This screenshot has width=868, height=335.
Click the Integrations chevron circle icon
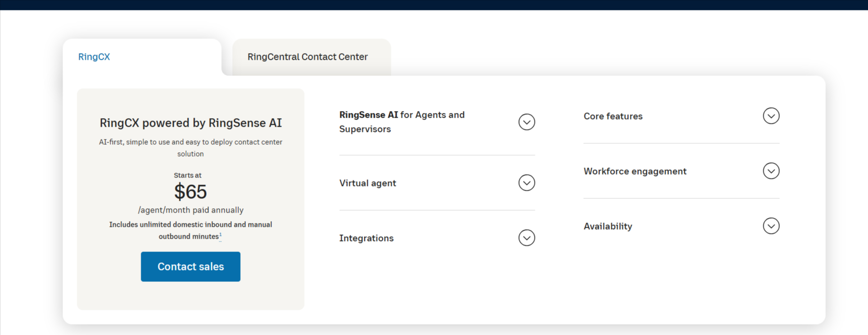click(x=526, y=238)
